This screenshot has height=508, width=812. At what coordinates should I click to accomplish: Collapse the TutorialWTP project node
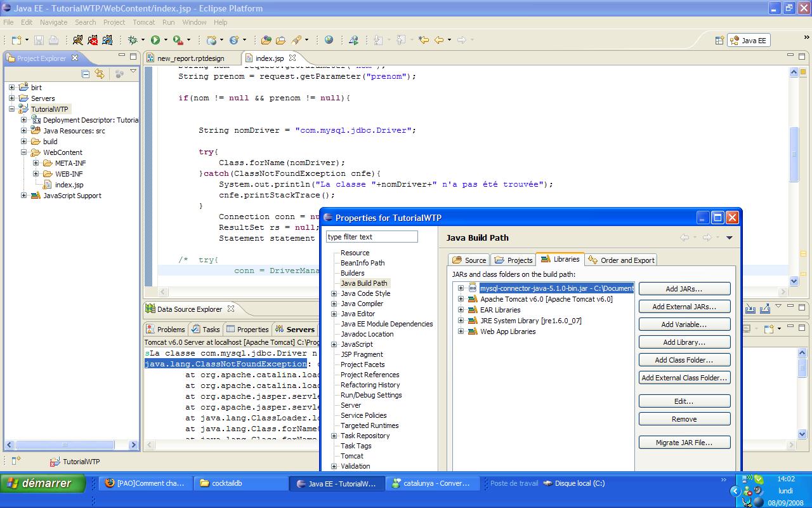pos(11,109)
